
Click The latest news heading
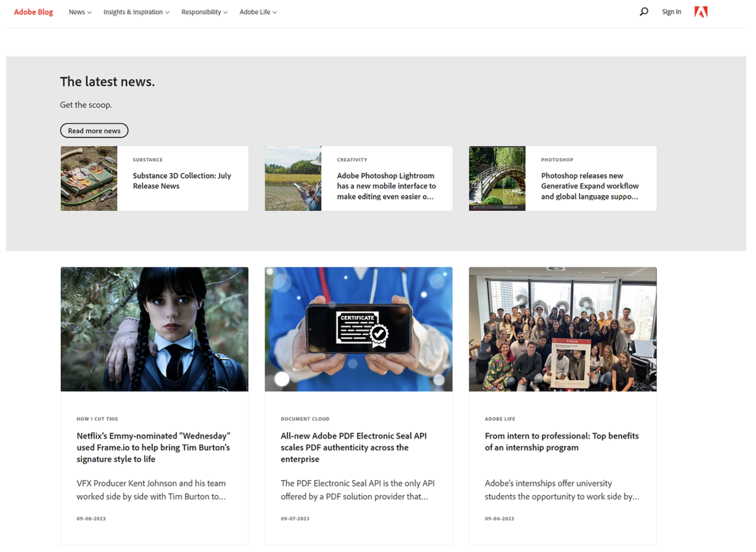point(107,81)
